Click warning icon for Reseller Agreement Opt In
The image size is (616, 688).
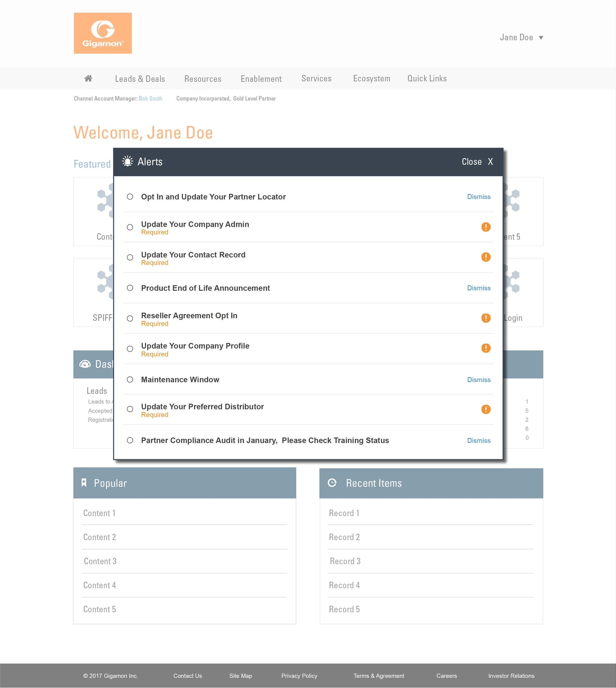click(486, 318)
